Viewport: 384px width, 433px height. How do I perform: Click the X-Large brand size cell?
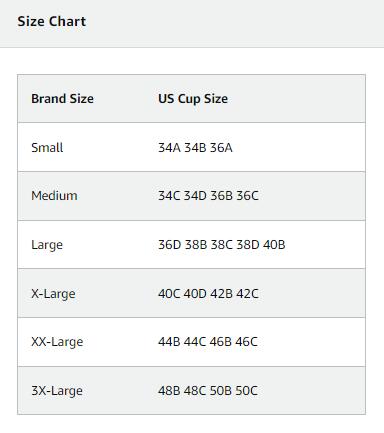coord(53,294)
